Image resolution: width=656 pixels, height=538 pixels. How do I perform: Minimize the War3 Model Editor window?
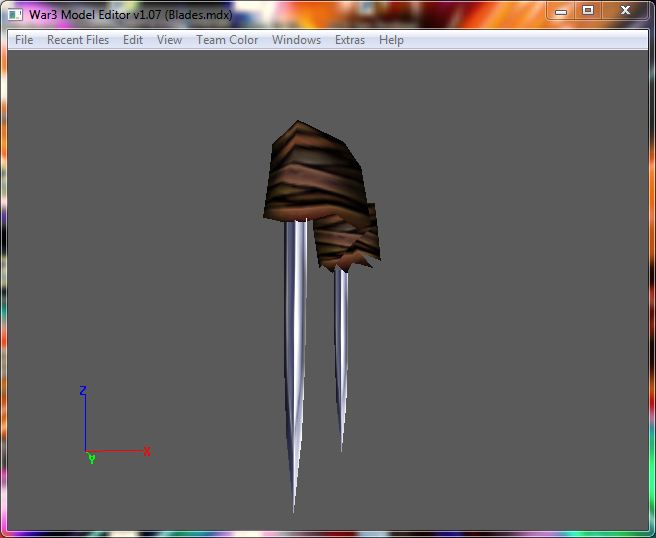pyautogui.click(x=561, y=11)
